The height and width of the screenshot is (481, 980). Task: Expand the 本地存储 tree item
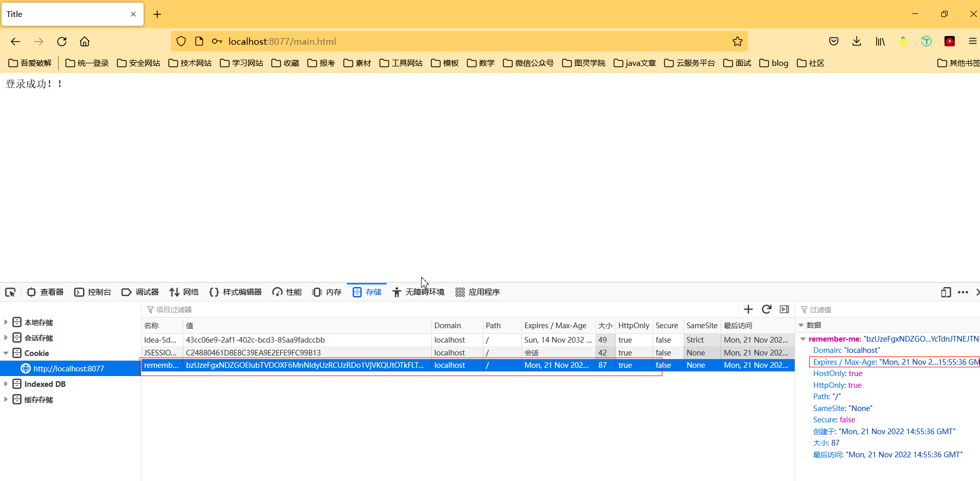point(6,322)
